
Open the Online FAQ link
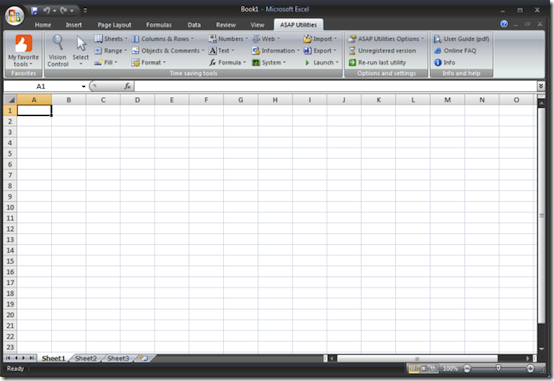(x=455, y=51)
